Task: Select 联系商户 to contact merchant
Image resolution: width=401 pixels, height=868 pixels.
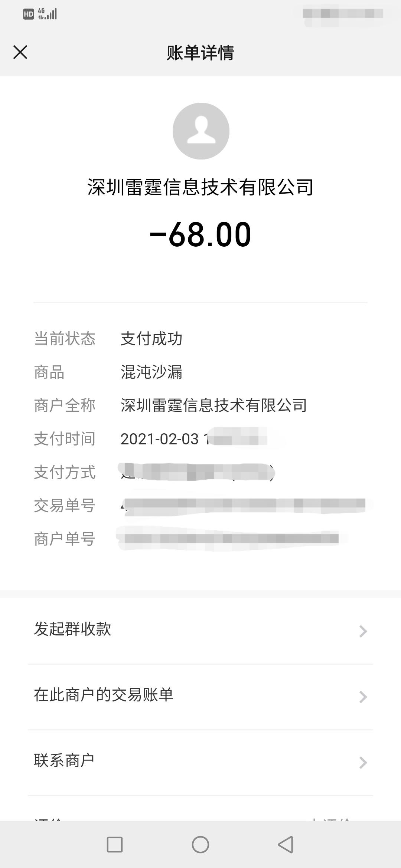Action: point(200,762)
